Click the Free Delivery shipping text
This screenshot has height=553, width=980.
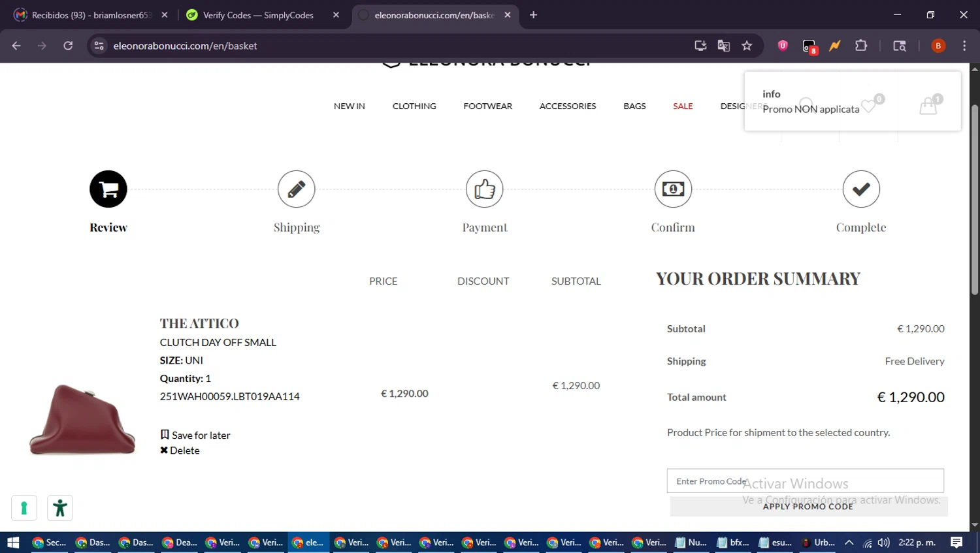coord(915,361)
